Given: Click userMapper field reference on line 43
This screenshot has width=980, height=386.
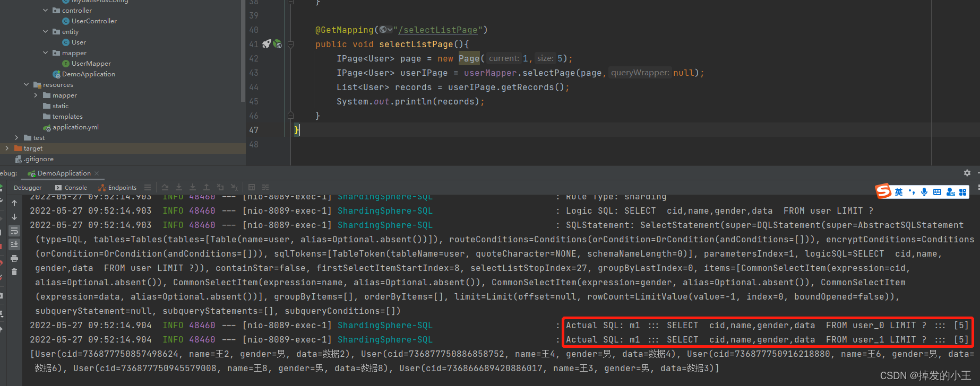Looking at the screenshot, I should click(x=491, y=73).
